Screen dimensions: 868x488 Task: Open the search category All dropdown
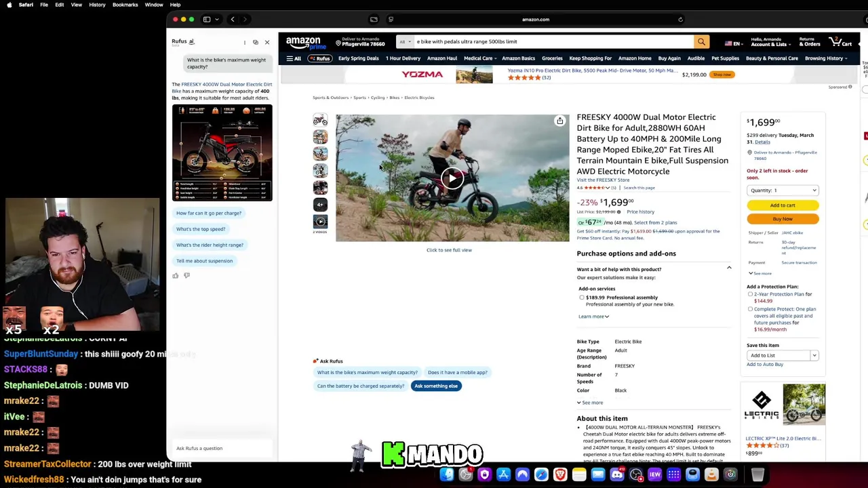coord(404,42)
